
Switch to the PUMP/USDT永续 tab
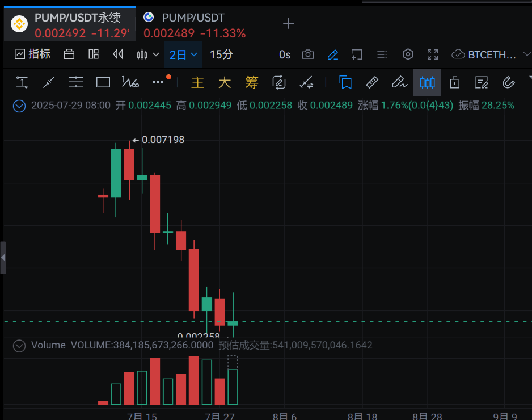coord(70,25)
